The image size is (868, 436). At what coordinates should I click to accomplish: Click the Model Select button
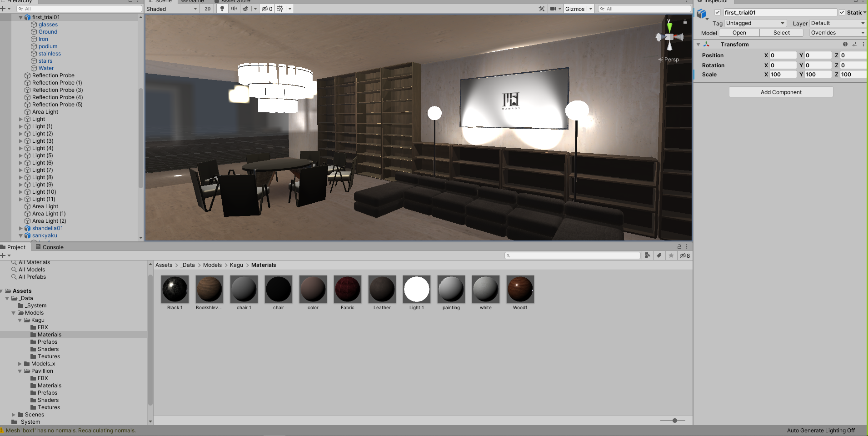[x=781, y=33]
